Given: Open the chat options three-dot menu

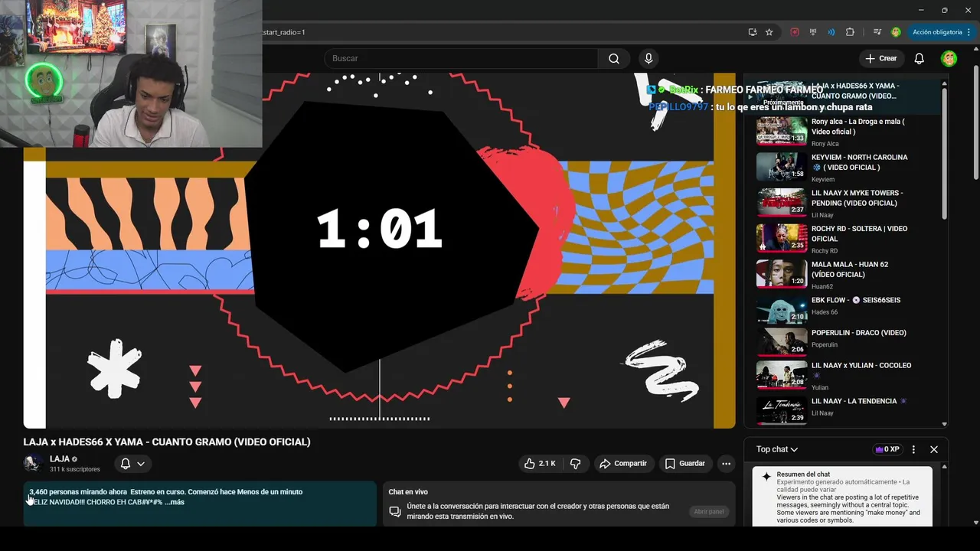Looking at the screenshot, I should [x=913, y=450].
